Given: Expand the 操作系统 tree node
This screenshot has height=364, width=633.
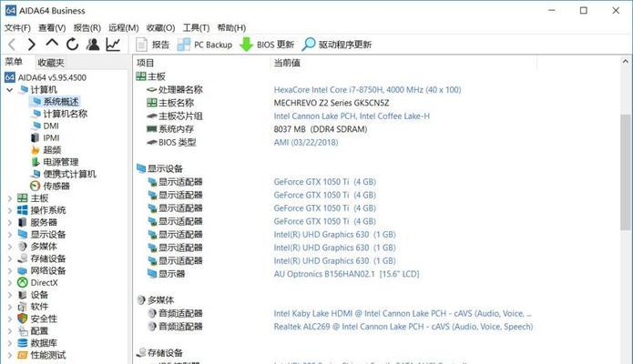Looking at the screenshot, I should click(10, 210).
